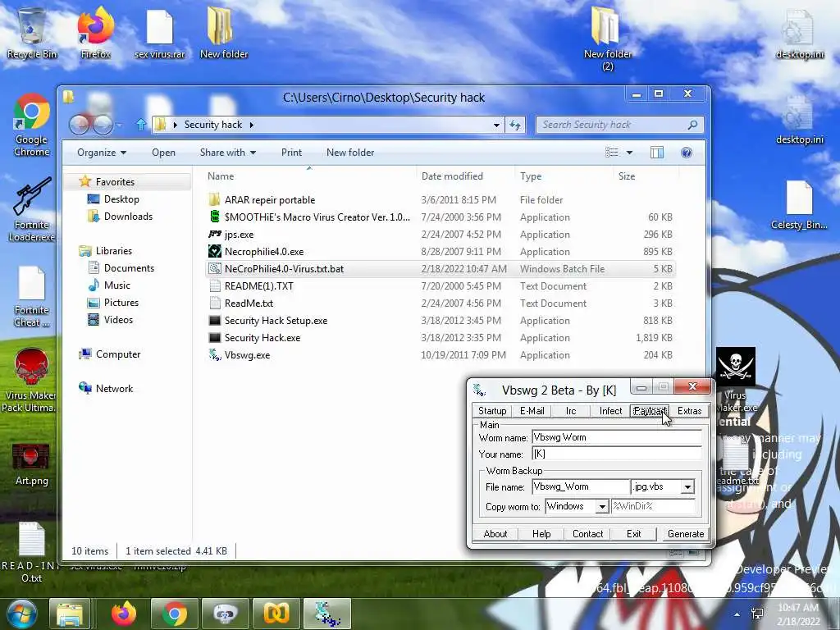Screen dimensions: 840x630
Task: Open the Share with dropdown menu
Action: tap(228, 153)
